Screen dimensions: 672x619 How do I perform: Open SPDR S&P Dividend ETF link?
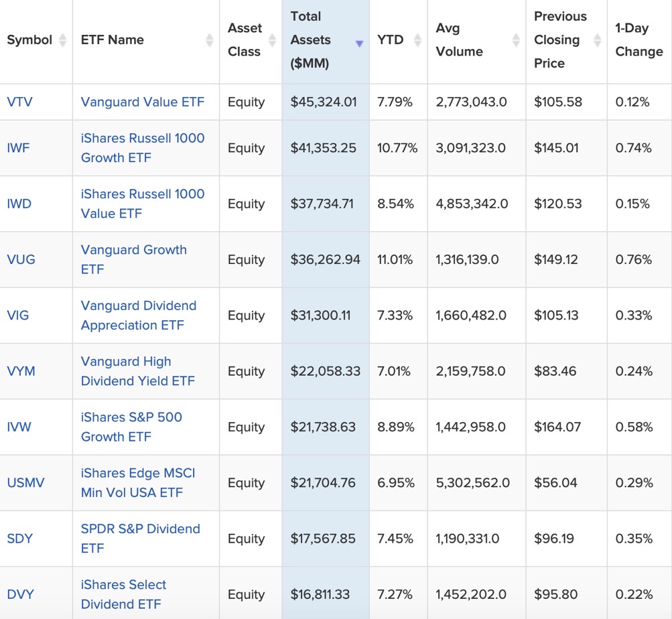[141, 539]
